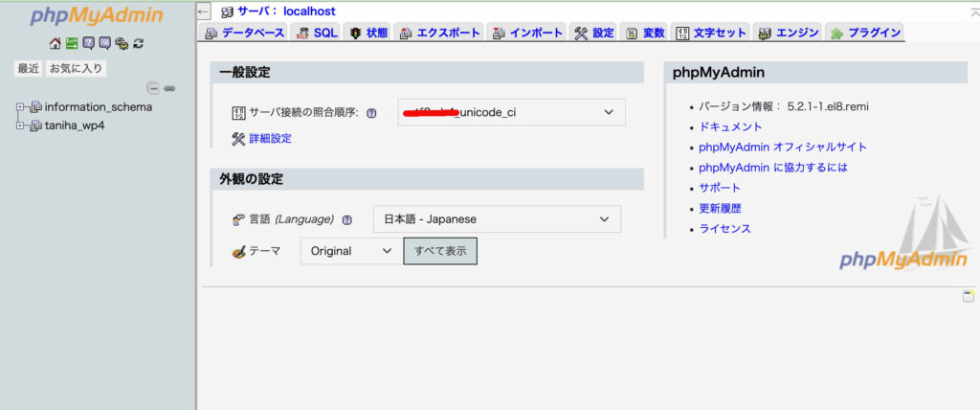Click the taniha_wp4 database icon
This screenshot has height=410, width=980.
pyautogui.click(x=36, y=125)
